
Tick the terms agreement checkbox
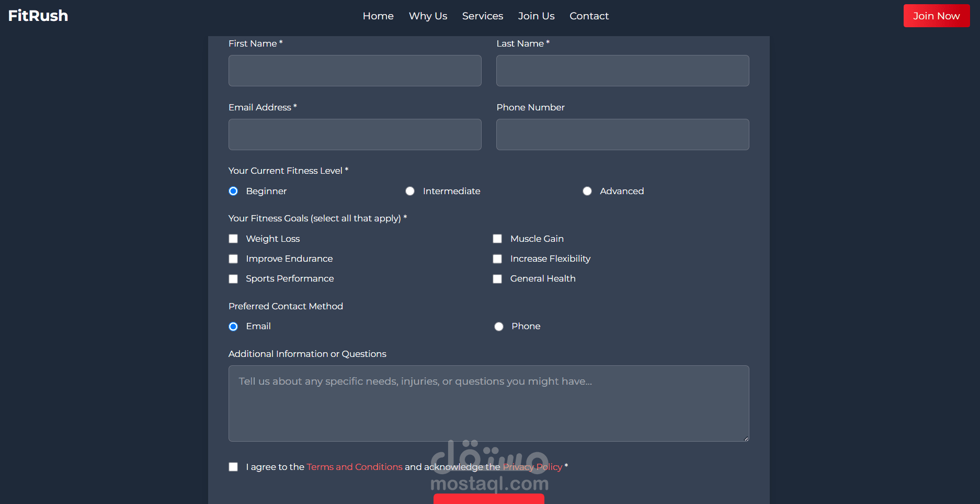coord(233,467)
